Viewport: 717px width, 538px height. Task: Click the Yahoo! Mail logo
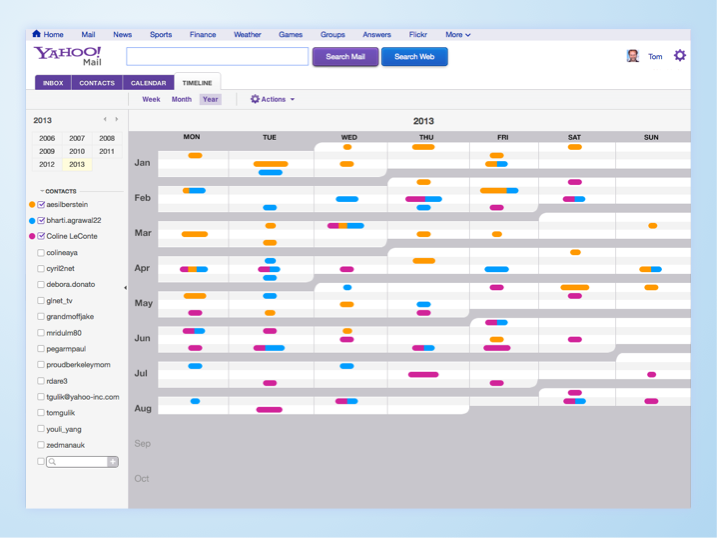[68, 55]
